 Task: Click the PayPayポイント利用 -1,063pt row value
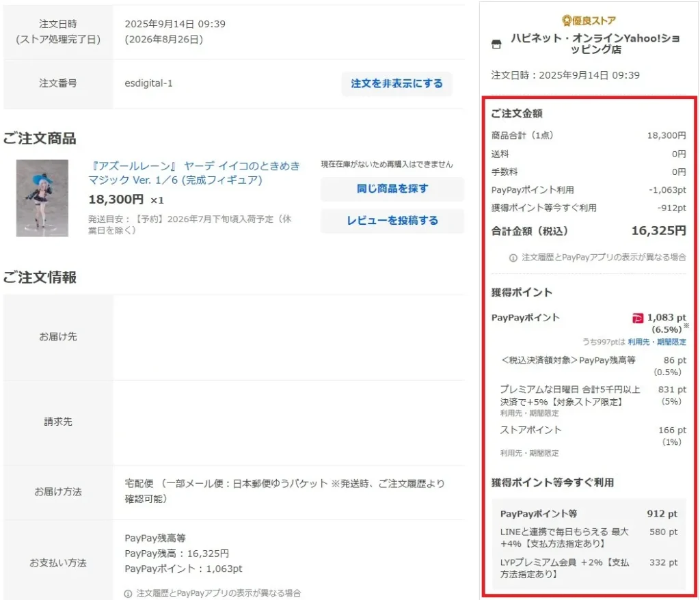[667, 190]
